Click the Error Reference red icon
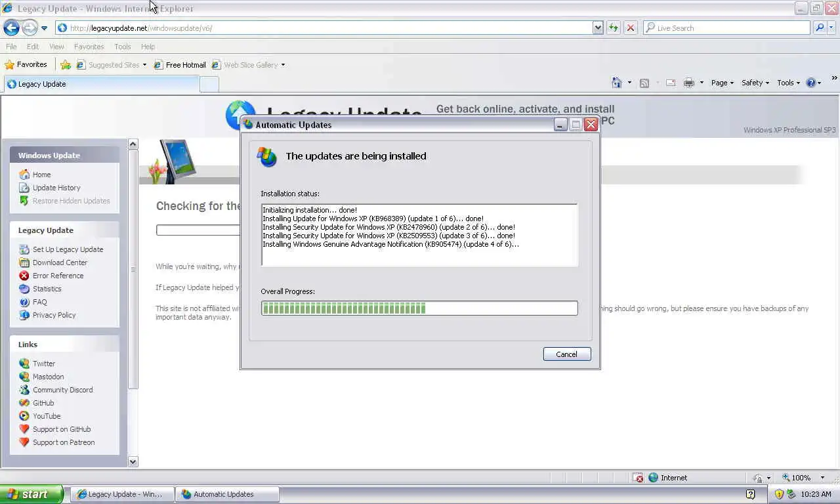This screenshot has width=840, height=504. [x=24, y=276]
